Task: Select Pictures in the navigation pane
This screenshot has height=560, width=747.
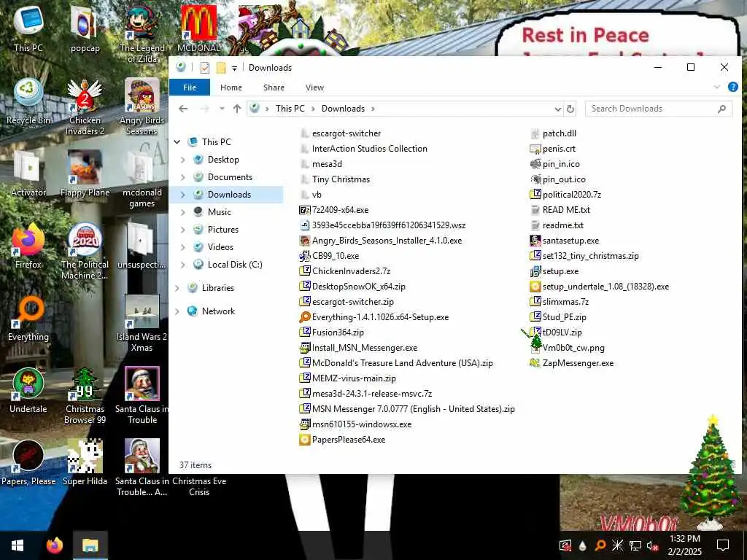Action: click(x=223, y=230)
